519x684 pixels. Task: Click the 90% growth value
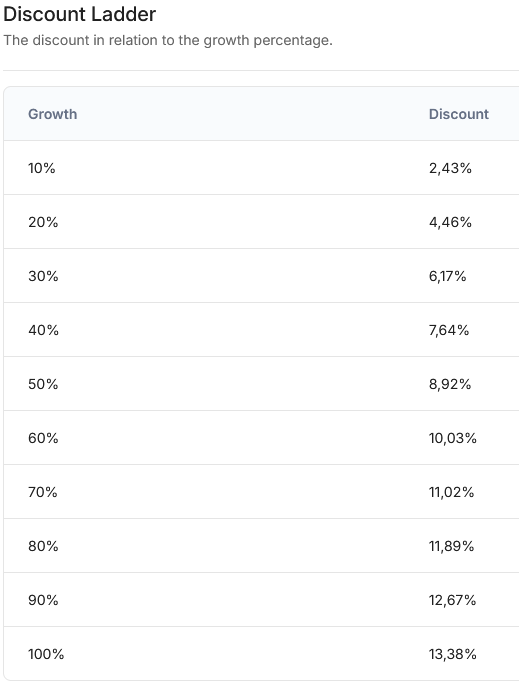coord(43,600)
